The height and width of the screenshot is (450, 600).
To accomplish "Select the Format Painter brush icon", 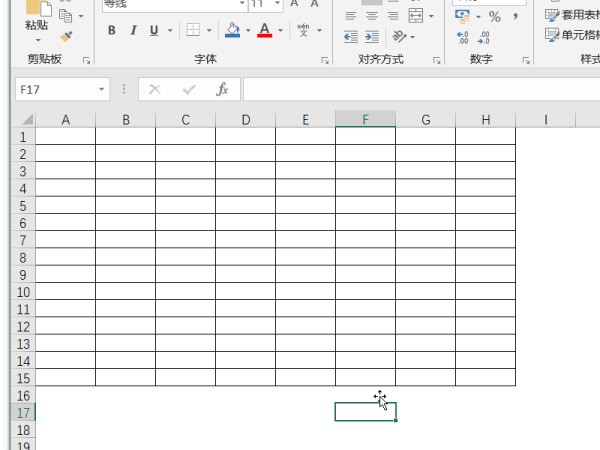I will click(x=66, y=37).
